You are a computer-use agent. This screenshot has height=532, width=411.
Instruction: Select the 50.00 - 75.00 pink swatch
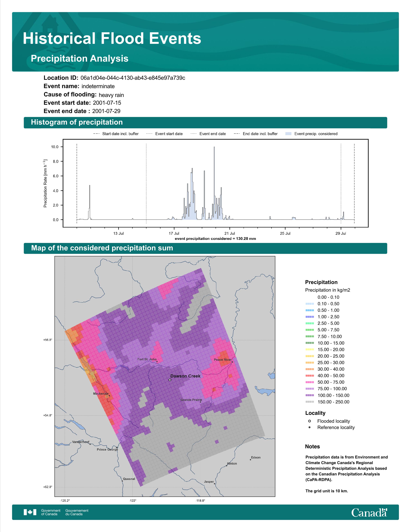310,382
